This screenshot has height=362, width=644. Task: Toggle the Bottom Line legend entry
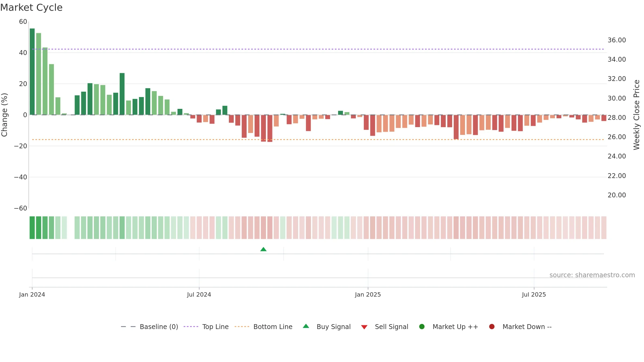tap(264, 327)
